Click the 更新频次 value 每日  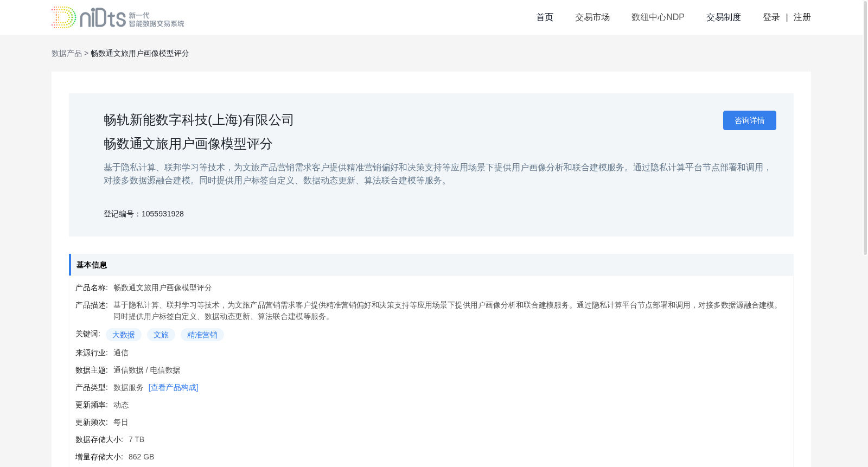tap(121, 422)
